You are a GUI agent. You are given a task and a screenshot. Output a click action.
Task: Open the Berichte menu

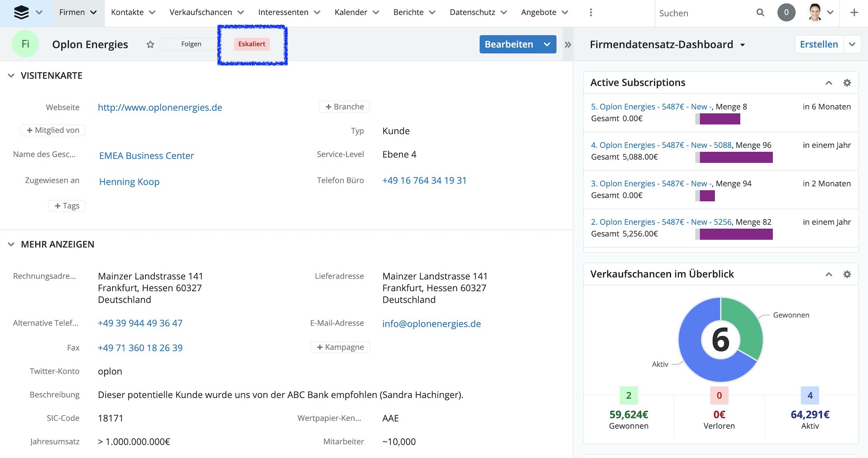(414, 13)
